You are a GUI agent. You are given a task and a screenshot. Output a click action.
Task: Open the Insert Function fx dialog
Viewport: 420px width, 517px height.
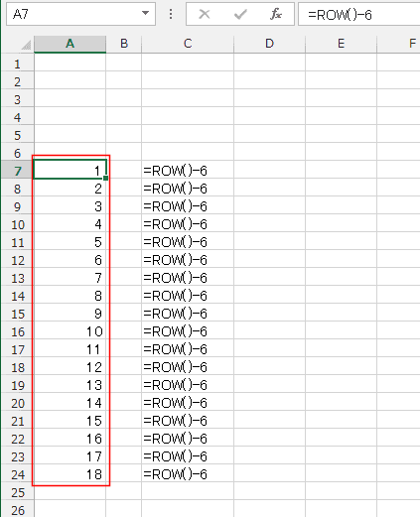coord(276,14)
